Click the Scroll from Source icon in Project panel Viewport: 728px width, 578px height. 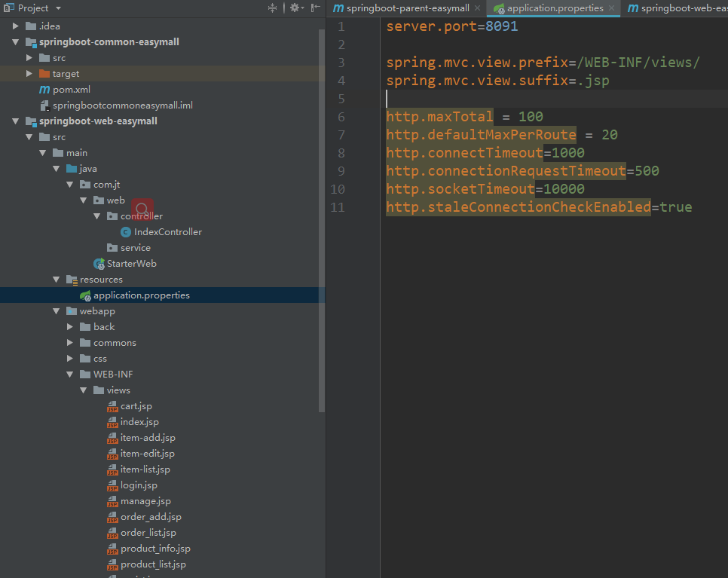tap(273, 8)
